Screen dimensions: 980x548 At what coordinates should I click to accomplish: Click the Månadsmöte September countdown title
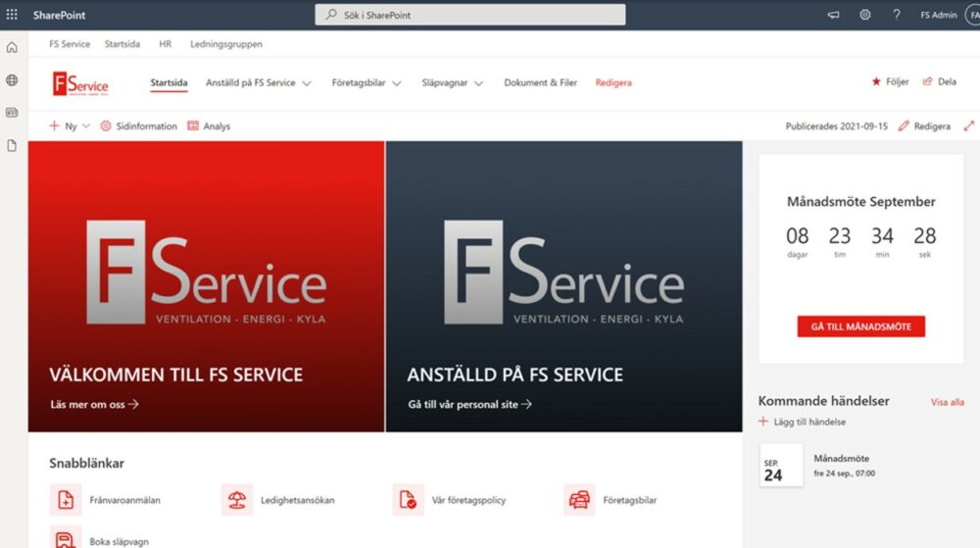coord(860,201)
